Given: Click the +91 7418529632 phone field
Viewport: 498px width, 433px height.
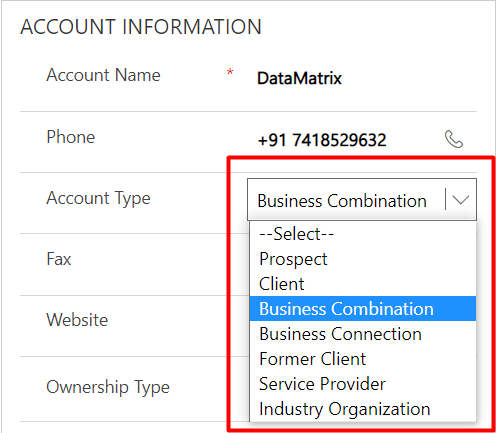Looking at the screenshot, I should point(322,140).
